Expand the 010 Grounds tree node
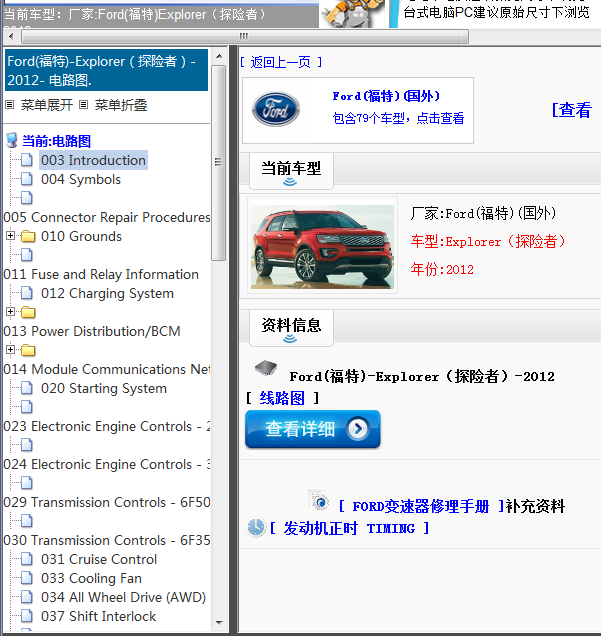 [x=11, y=235]
